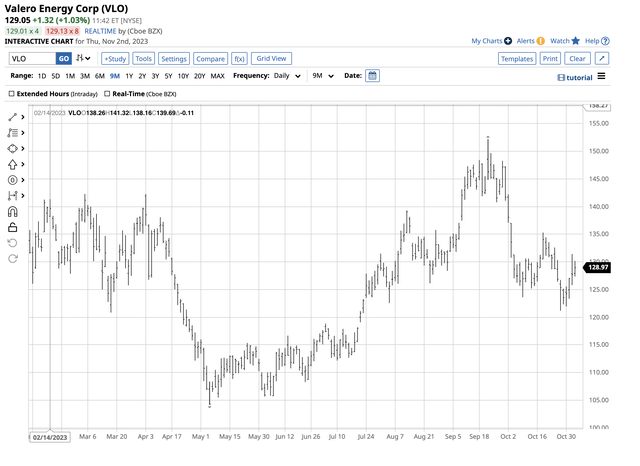Screen dimensions: 640x466
Task: Click the 02/14/2023 date marker
Action: click(x=50, y=437)
